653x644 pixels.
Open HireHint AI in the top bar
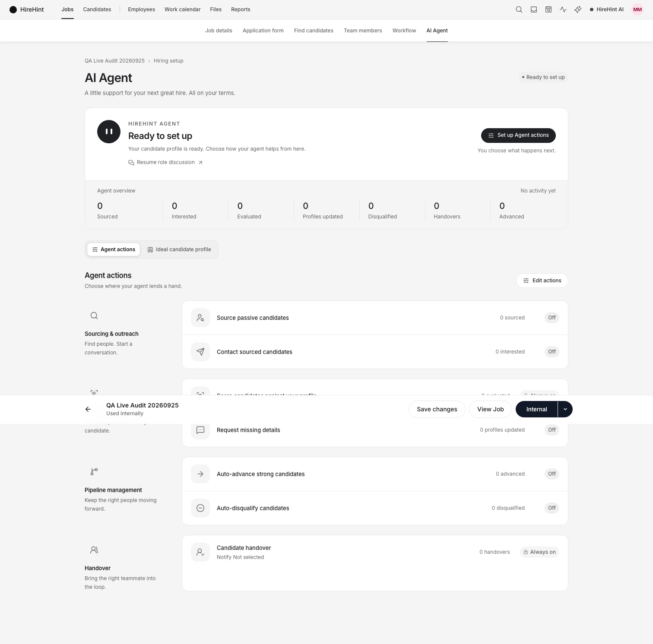(x=607, y=9)
